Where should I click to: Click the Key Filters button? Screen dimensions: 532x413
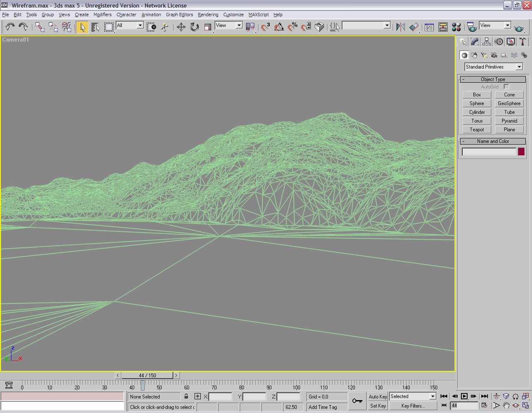pyautogui.click(x=412, y=406)
